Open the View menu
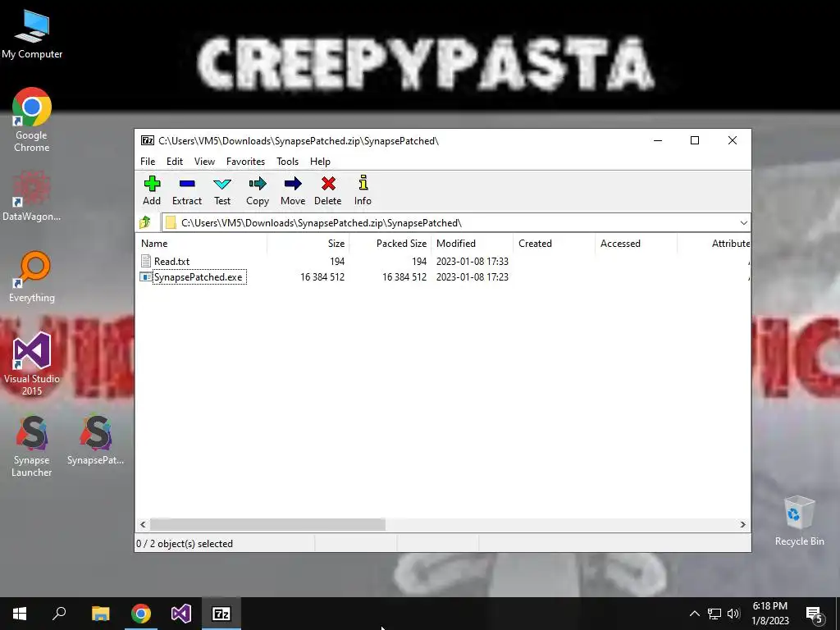This screenshot has height=630, width=840. click(x=204, y=162)
